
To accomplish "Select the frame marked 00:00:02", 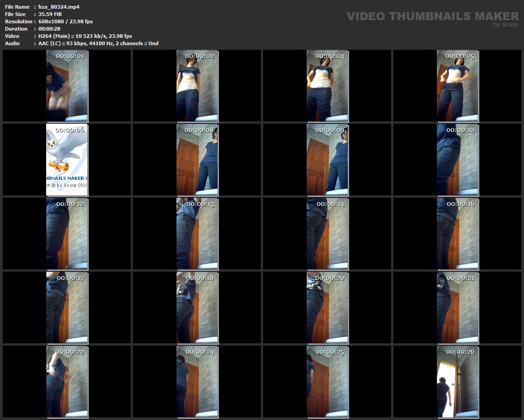I will [197, 86].
